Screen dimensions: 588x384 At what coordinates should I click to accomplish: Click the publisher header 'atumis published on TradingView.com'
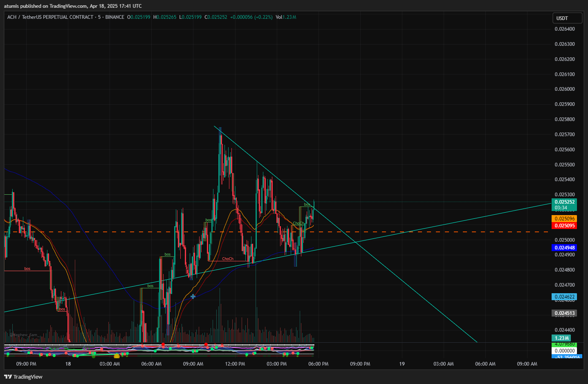pos(46,6)
